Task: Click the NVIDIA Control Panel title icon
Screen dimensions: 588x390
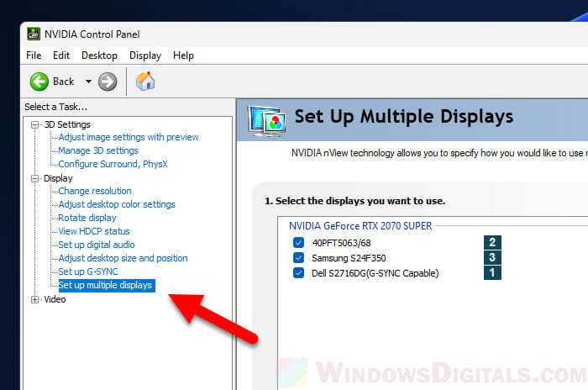Action: tap(34, 34)
